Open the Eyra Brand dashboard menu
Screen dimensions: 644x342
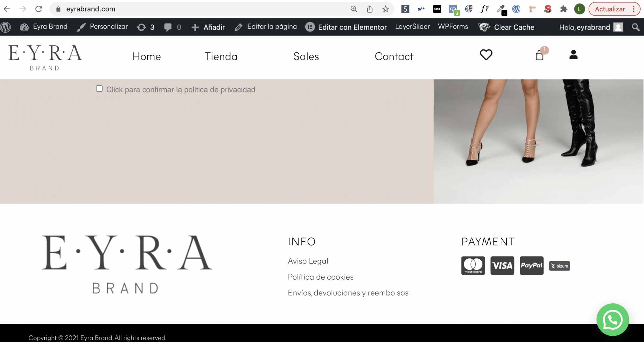[x=44, y=27]
